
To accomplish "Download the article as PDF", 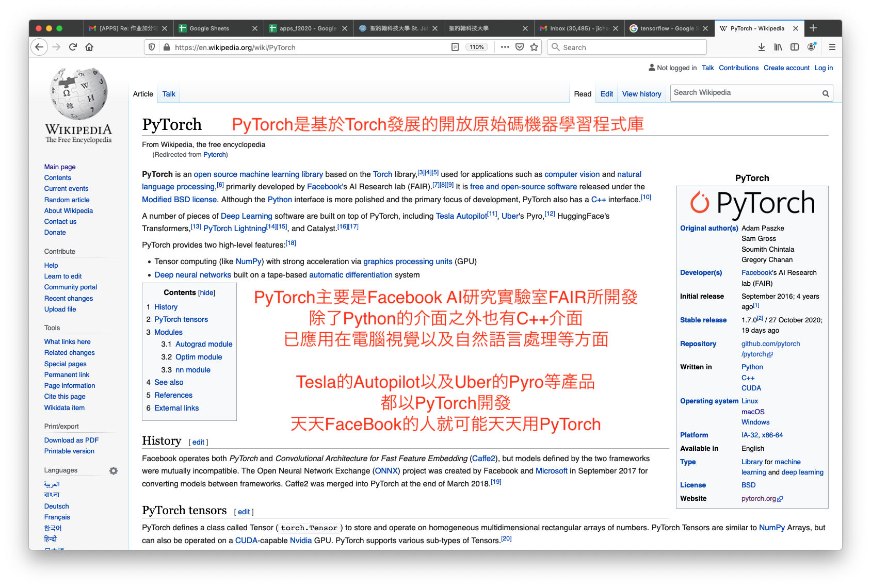I will pos(71,440).
